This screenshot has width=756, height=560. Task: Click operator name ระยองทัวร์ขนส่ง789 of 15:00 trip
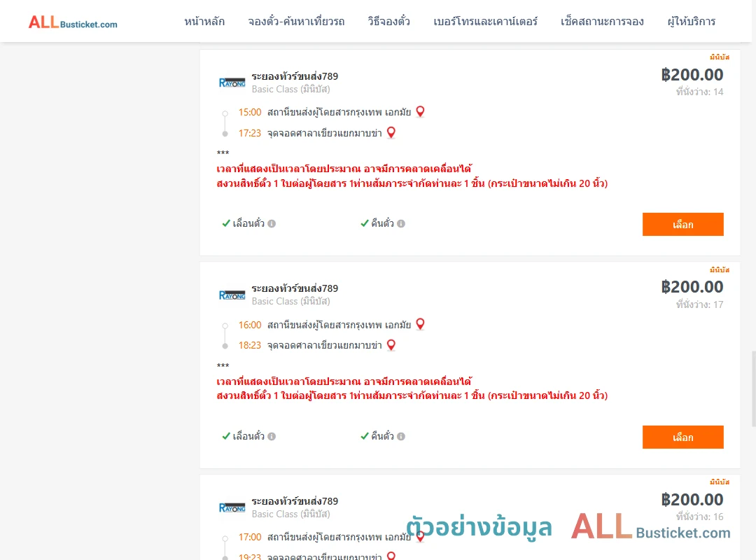[x=295, y=76]
